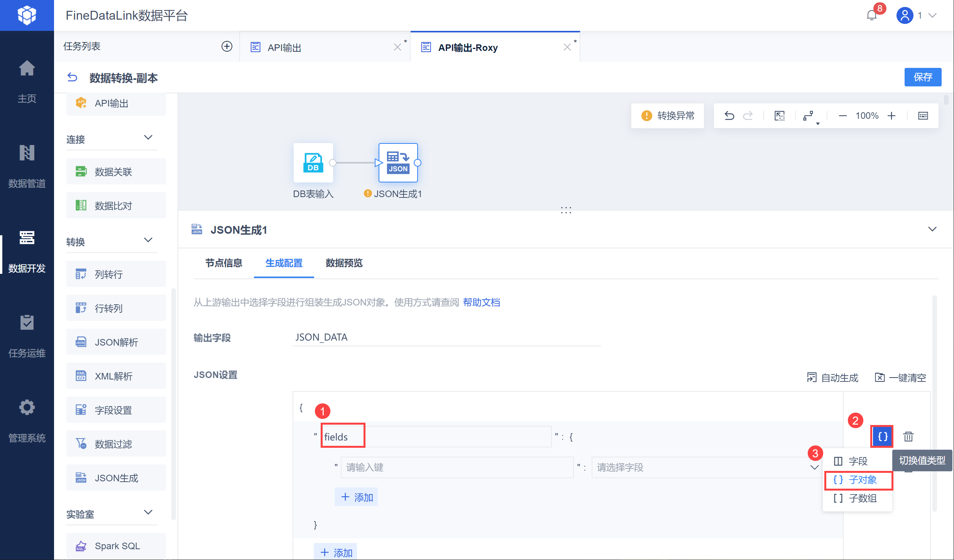Switch to the 数据预览 tab
The height and width of the screenshot is (560, 954).
[x=344, y=263]
